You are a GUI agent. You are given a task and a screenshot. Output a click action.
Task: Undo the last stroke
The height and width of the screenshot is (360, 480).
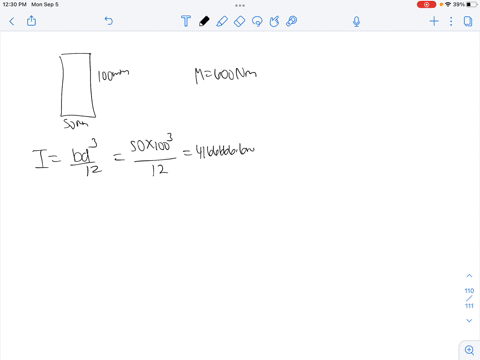click(109, 21)
